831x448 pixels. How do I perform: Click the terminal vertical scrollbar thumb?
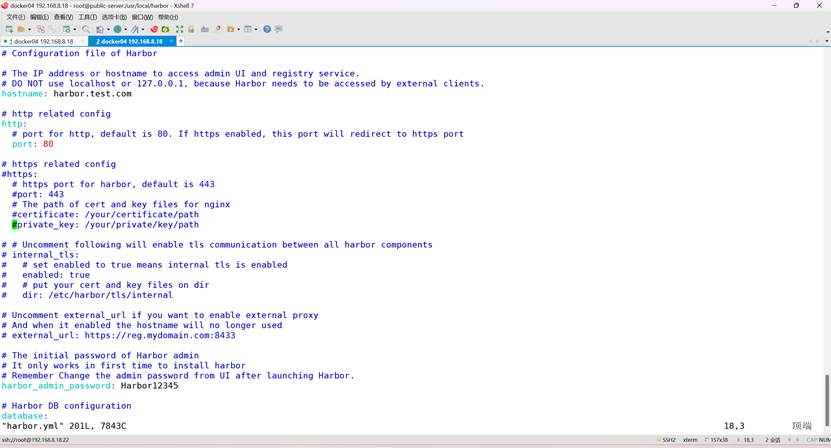[827, 400]
